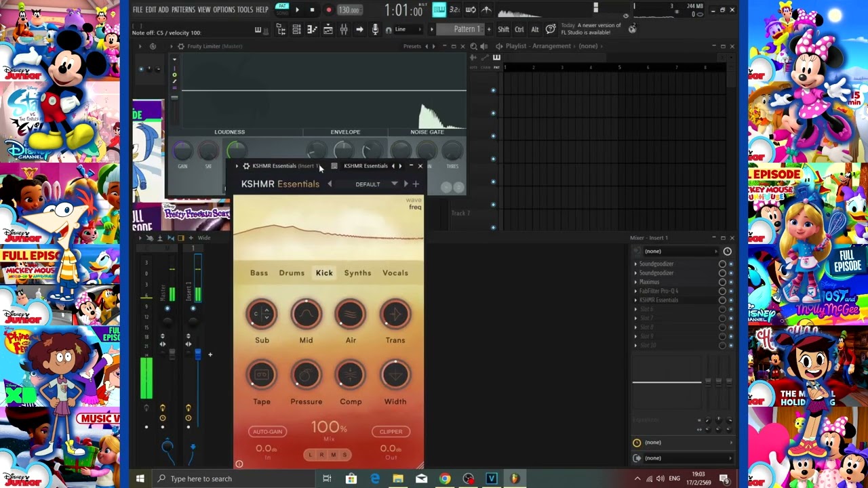Screen dimensions: 868x488
Task: Select the Vocals tab
Action: [395, 273]
